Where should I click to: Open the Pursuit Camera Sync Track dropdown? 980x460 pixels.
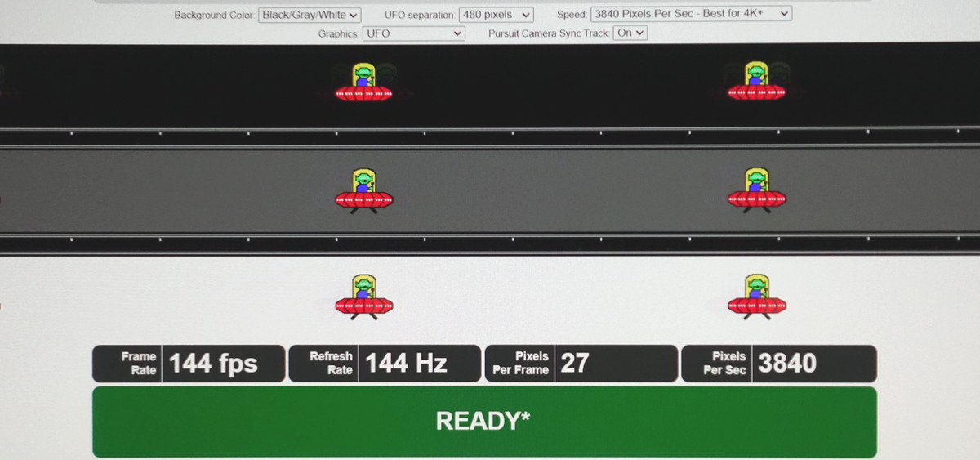click(630, 33)
